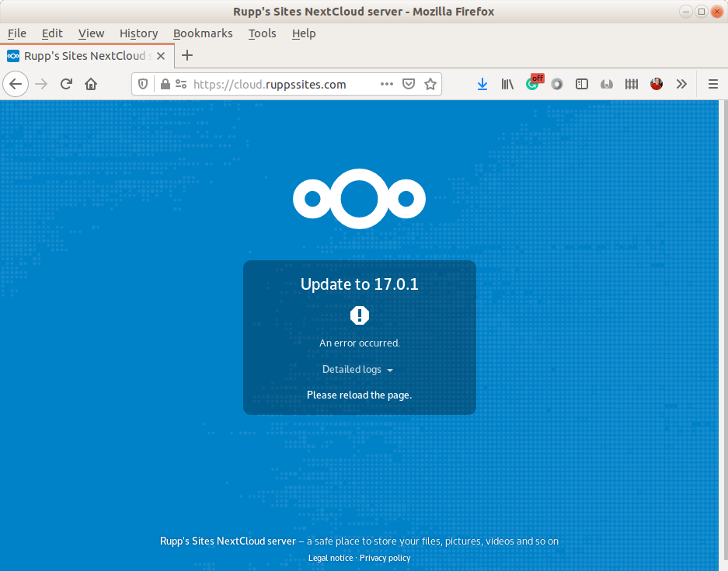Open the Library icon

point(507,84)
